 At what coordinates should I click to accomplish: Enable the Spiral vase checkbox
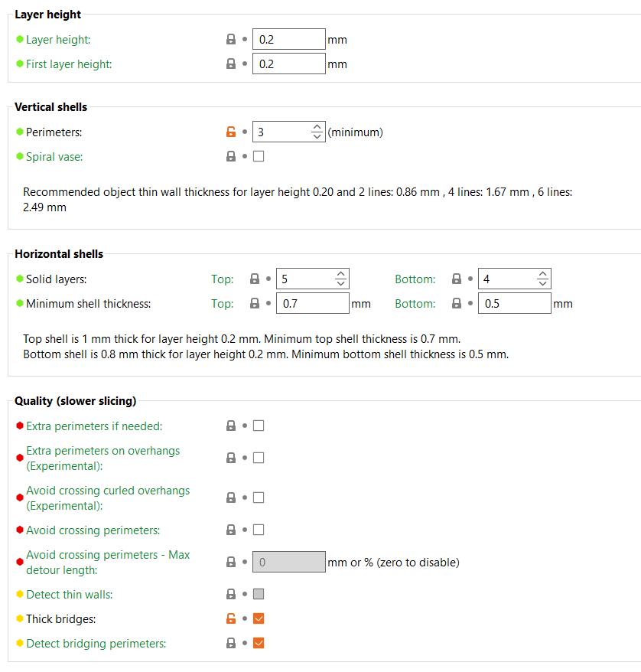(259, 156)
